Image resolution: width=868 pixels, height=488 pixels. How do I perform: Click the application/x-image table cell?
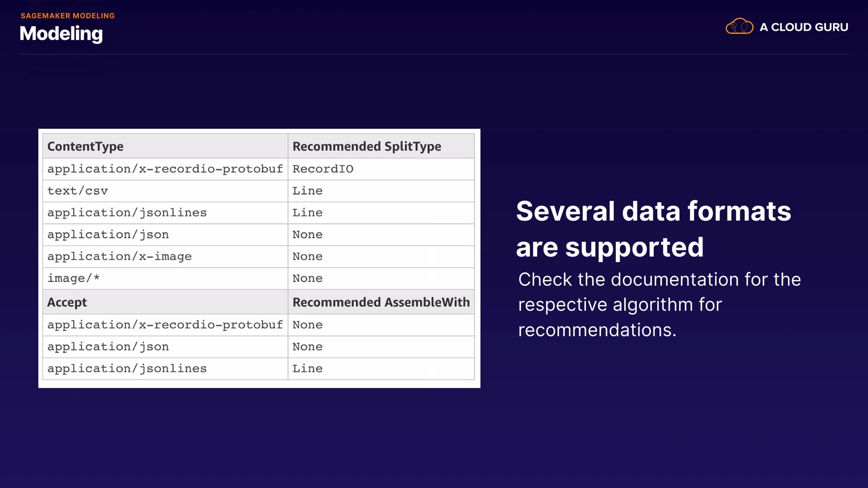coord(119,257)
